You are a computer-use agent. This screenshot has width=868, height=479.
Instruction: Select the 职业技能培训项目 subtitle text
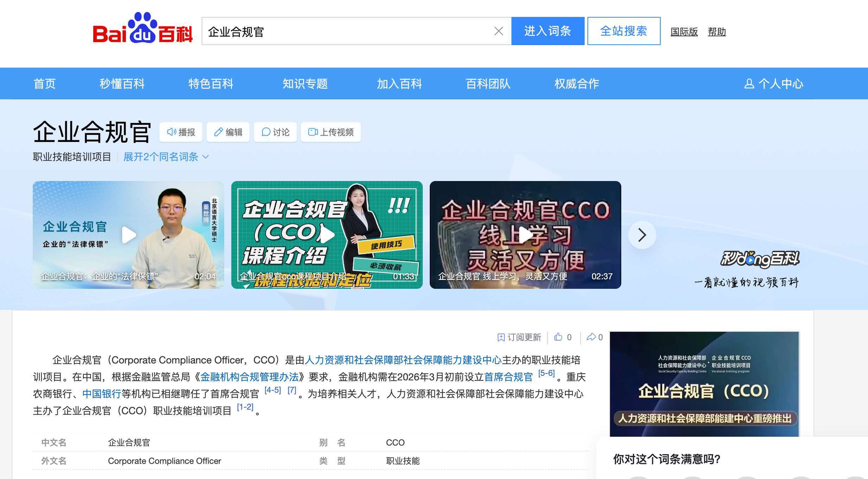[x=72, y=157]
